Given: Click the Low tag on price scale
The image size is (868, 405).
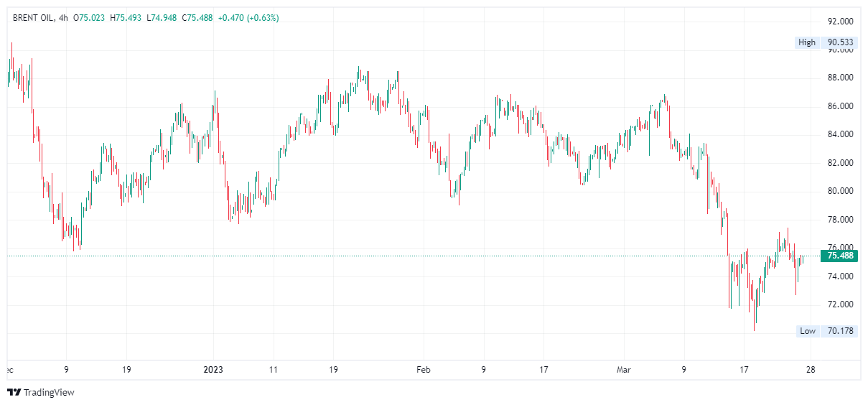Looking at the screenshot, I should 808,331.
